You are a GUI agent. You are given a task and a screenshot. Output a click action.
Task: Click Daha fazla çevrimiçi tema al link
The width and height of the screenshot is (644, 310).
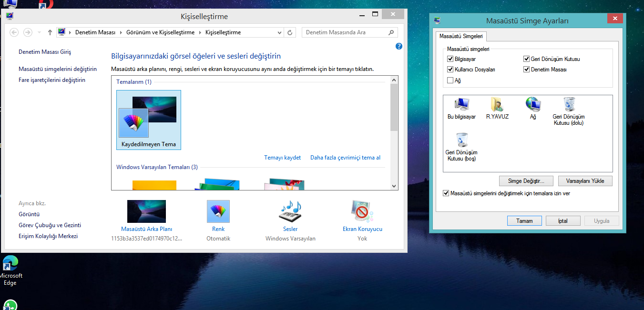[x=346, y=158]
